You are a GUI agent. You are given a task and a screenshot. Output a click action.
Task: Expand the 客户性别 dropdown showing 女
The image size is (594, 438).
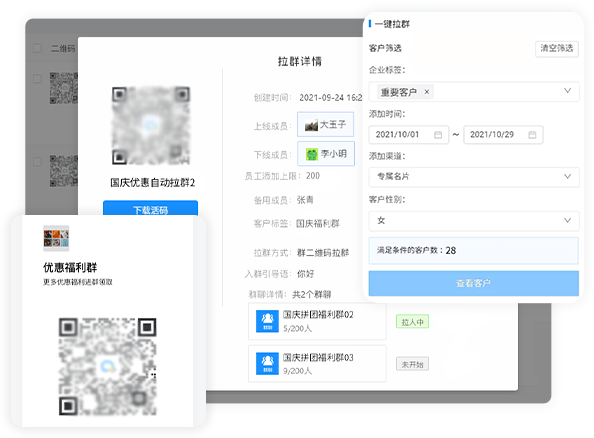474,221
